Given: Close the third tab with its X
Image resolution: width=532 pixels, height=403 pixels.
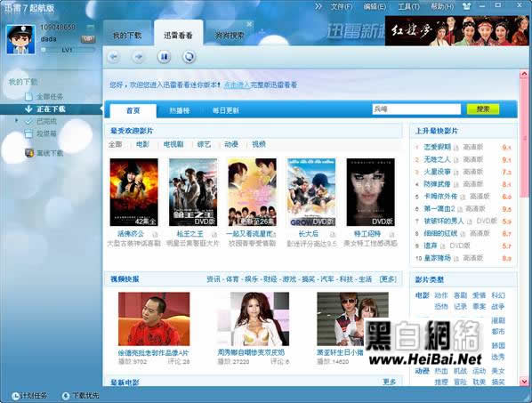Looking at the screenshot, I should click(249, 24).
